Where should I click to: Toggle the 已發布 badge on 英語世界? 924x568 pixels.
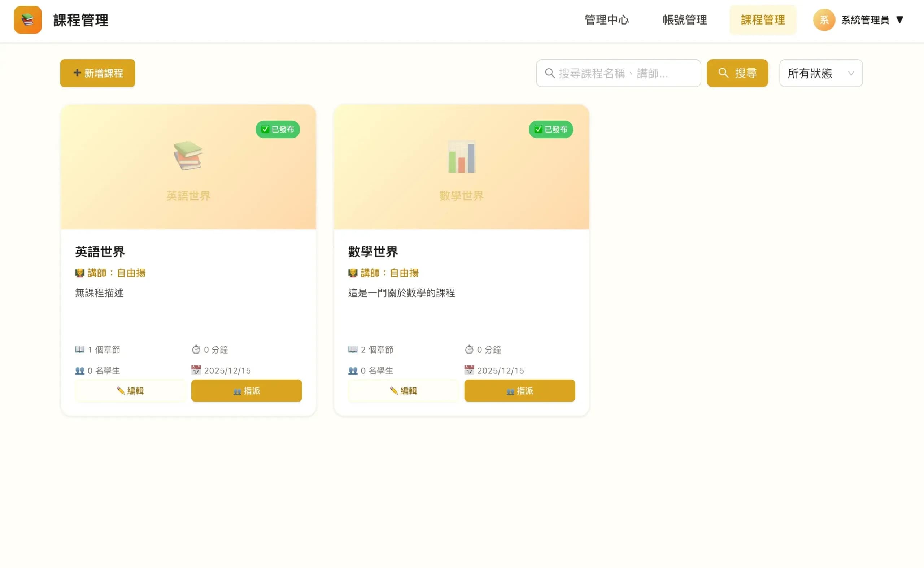click(278, 129)
